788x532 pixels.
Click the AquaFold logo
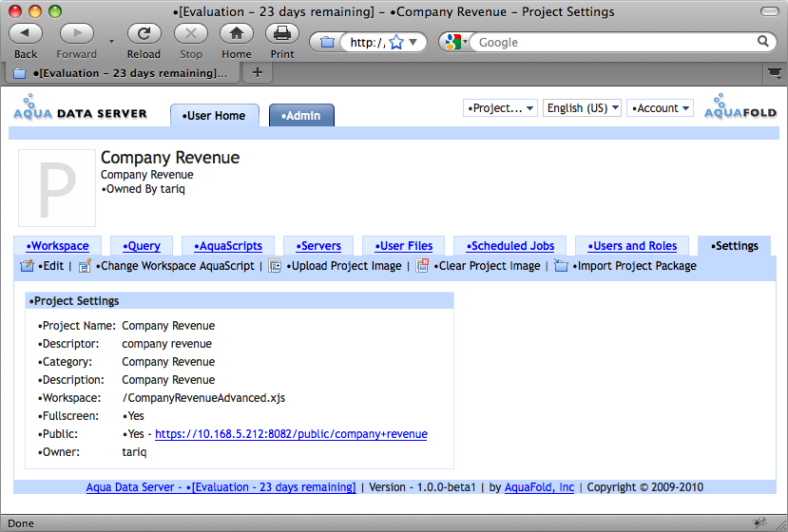740,106
